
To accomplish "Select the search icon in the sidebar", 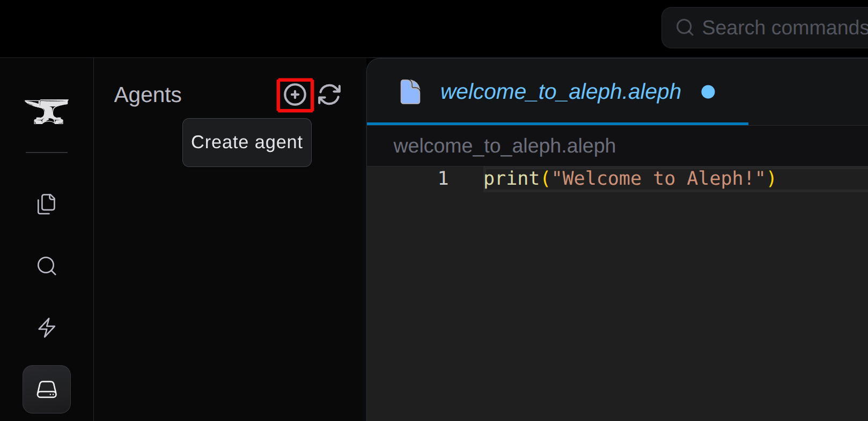I will (47, 266).
